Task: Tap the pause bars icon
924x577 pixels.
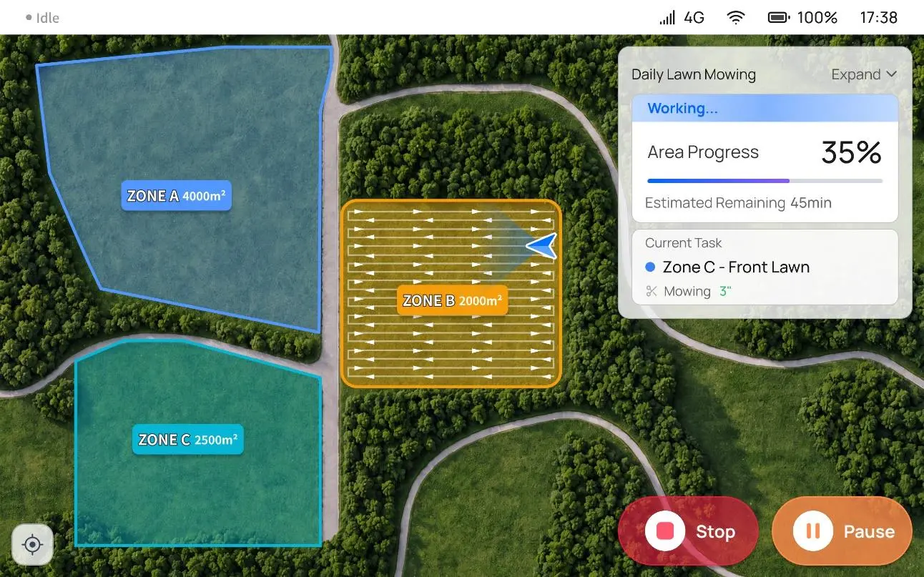Action: [x=813, y=531]
